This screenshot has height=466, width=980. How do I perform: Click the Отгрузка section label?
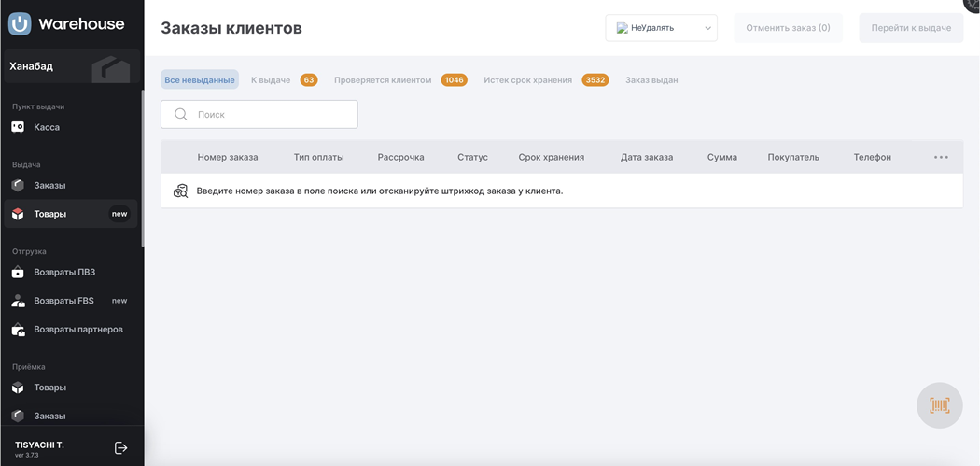[x=29, y=251]
